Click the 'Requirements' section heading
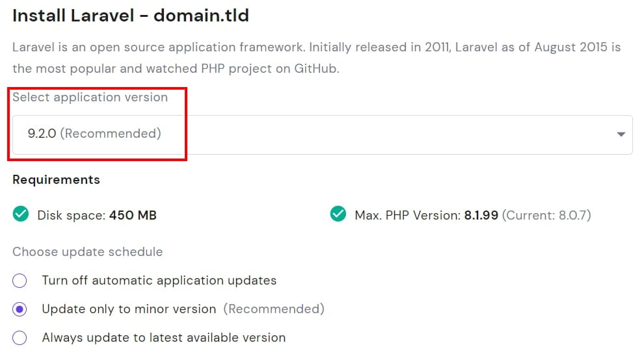The height and width of the screenshot is (358, 644). tap(56, 180)
